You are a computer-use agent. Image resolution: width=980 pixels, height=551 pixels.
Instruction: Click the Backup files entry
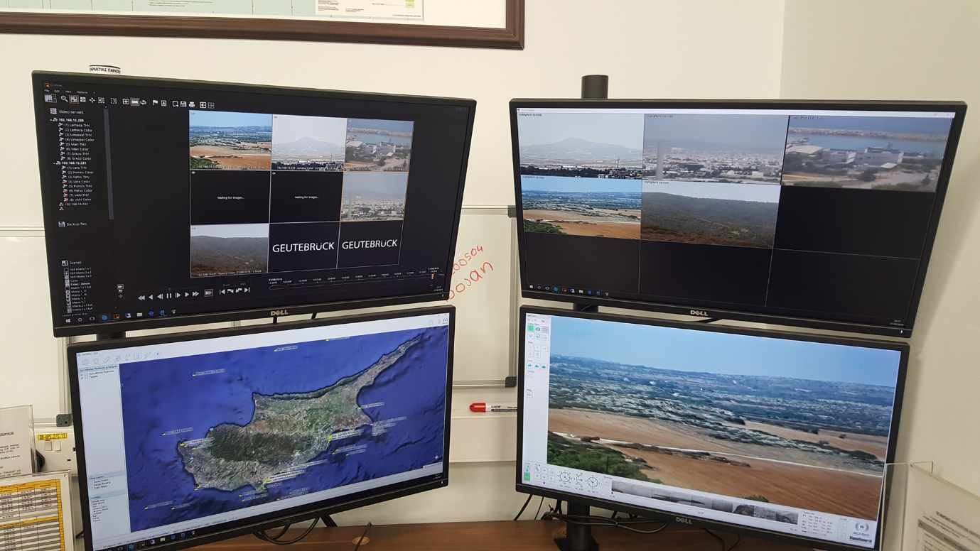click(x=76, y=224)
